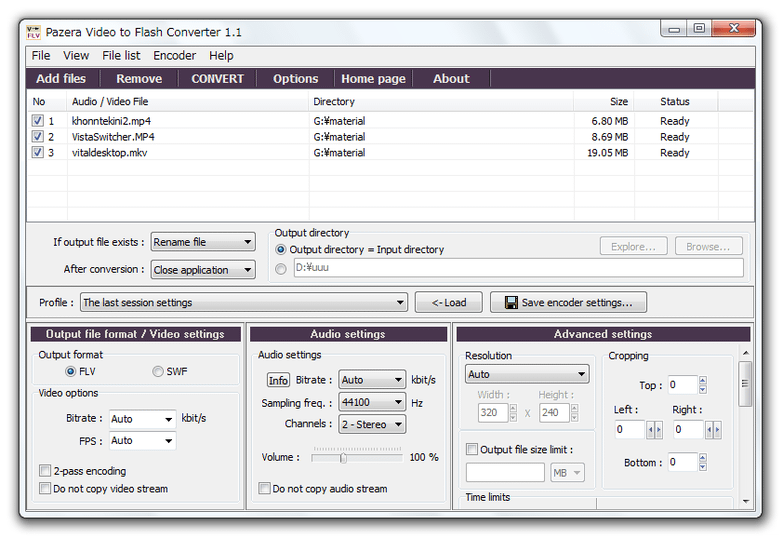This screenshot has width=783, height=538.
Task: Click the <- Load profile button
Action: pos(448,302)
